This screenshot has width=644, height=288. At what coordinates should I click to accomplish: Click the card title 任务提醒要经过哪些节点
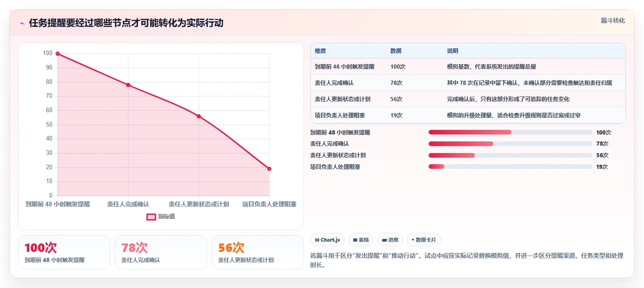[x=126, y=23]
